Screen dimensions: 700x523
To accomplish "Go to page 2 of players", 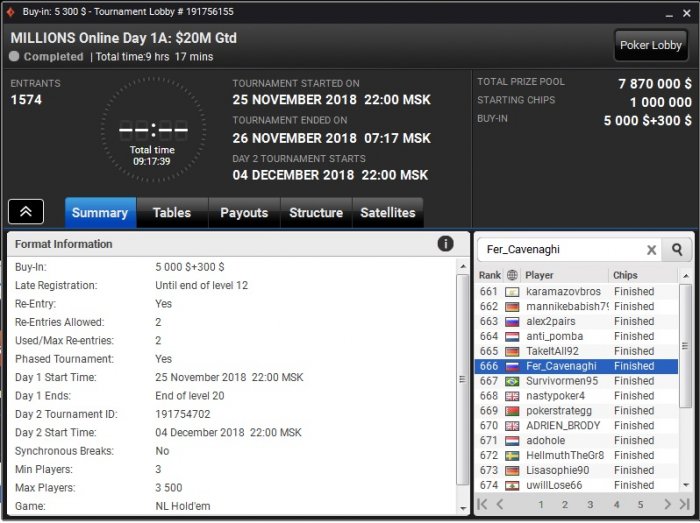I will point(565,505).
